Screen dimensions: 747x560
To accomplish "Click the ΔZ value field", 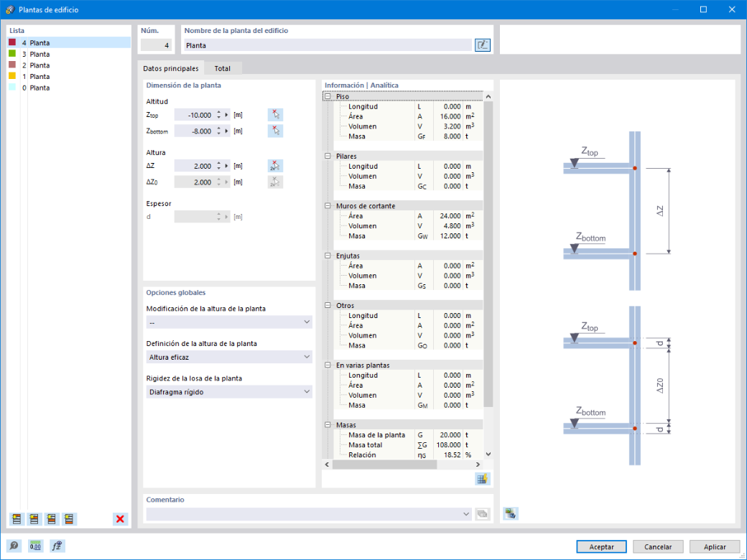I will click(x=194, y=166).
